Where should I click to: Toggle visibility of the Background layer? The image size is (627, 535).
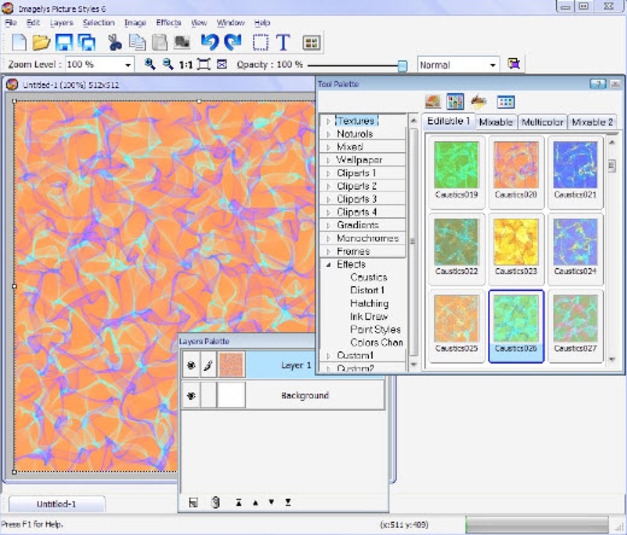coord(191,395)
